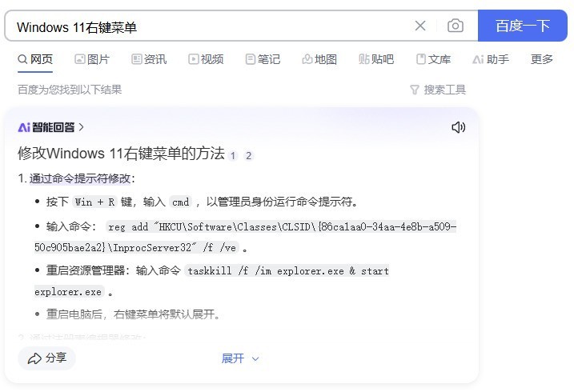Open image search via camera icon
This screenshot has height=392, width=574.
456,26
